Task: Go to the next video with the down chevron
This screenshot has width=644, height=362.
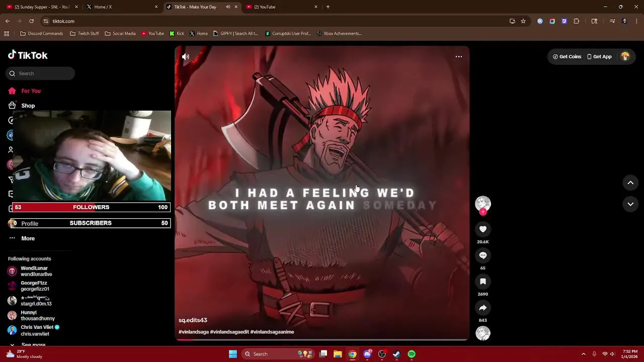Action: [630, 204]
